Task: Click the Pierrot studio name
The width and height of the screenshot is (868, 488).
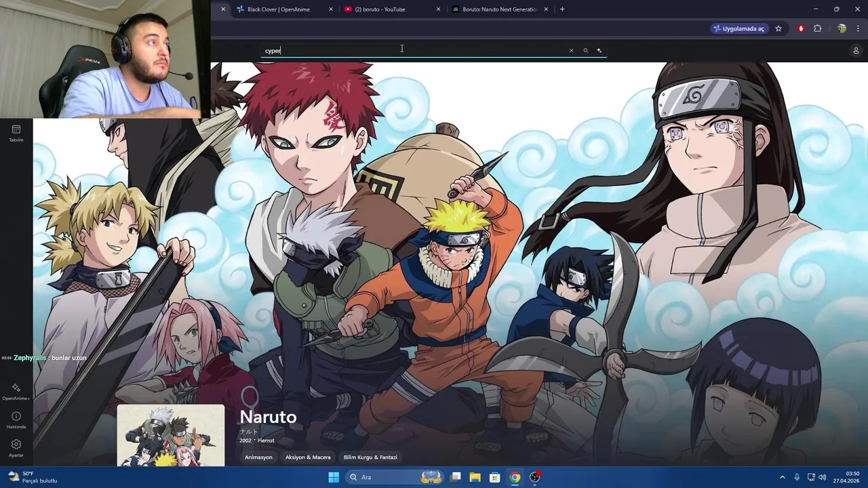Action: (x=266, y=441)
